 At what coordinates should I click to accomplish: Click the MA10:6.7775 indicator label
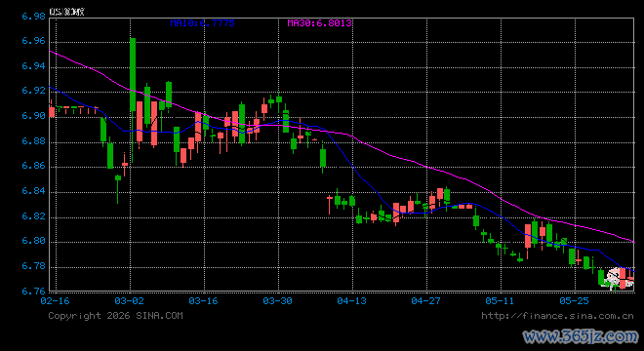(203, 23)
